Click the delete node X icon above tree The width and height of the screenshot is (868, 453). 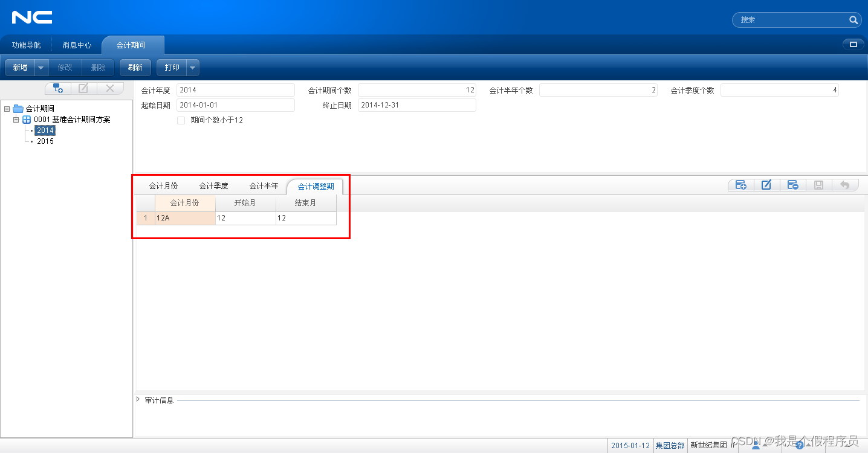[x=109, y=88]
